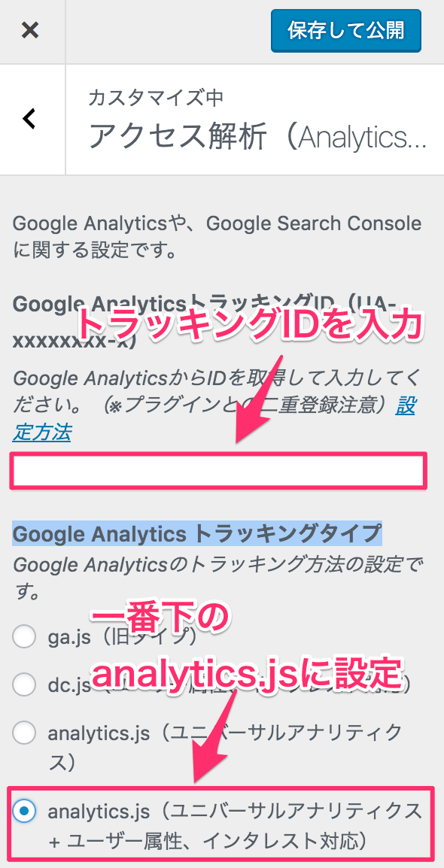Click the 保存して公開 button
The image size is (444, 868).
pos(346,30)
